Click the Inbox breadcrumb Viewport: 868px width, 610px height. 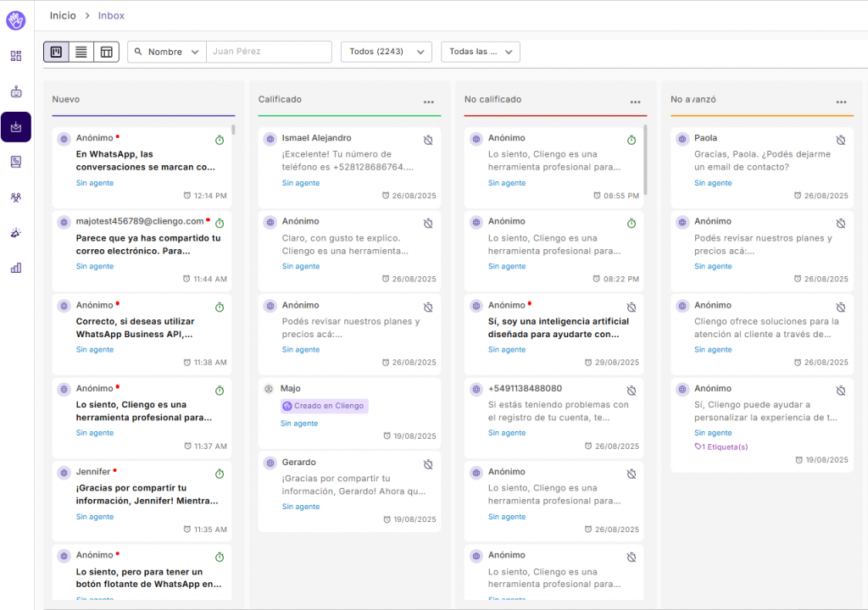coord(111,15)
